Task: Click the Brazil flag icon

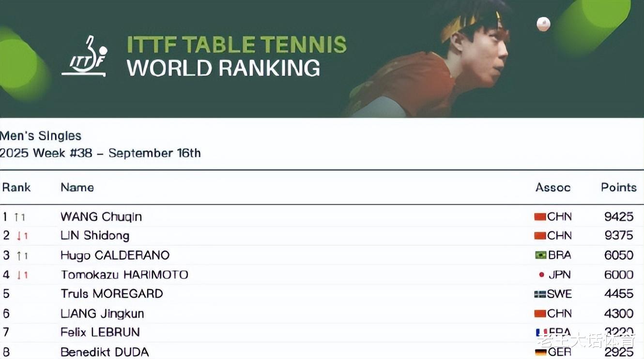Action: (540, 255)
